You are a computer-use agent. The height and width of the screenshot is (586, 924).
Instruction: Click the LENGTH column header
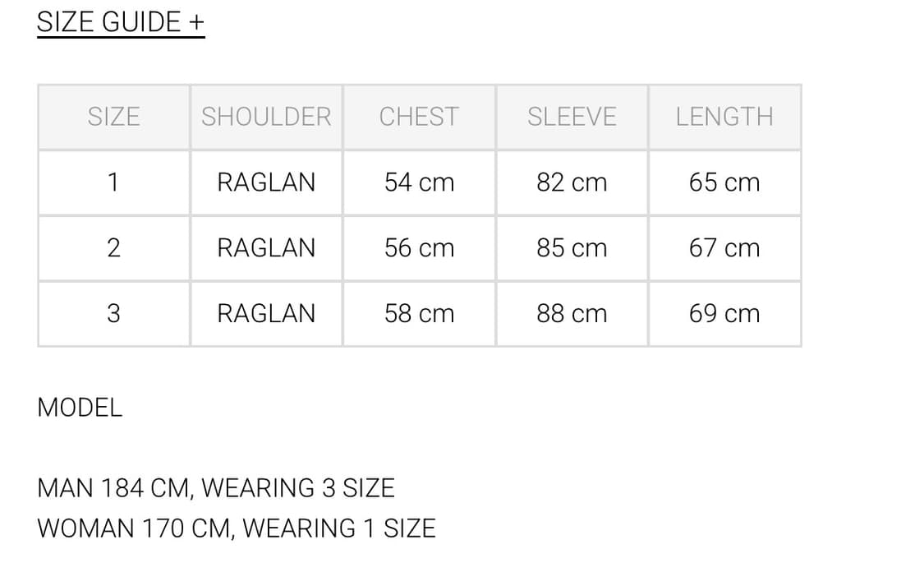pyautogui.click(x=724, y=117)
